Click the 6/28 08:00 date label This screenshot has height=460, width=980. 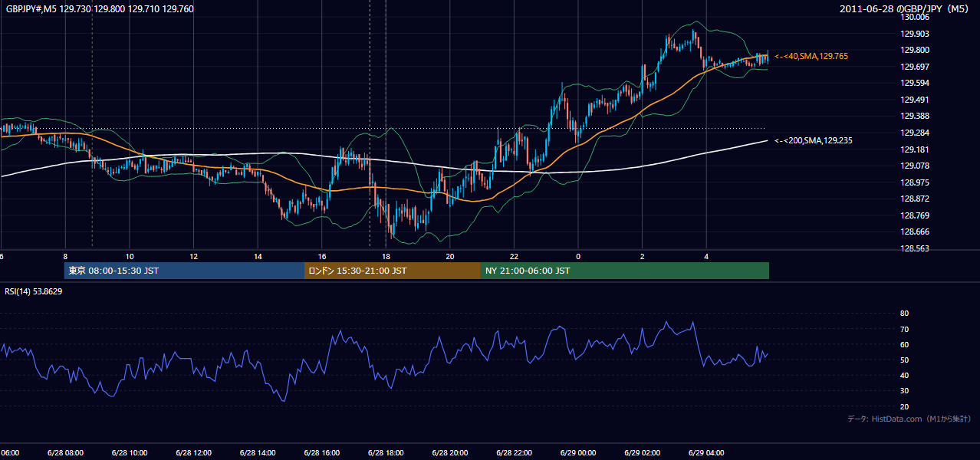pos(65,453)
